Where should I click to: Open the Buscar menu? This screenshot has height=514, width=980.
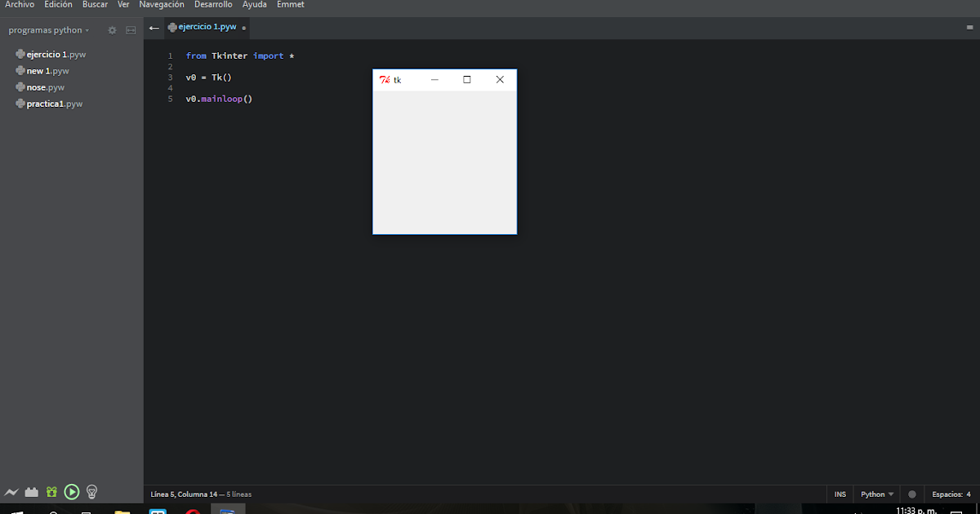(x=95, y=5)
